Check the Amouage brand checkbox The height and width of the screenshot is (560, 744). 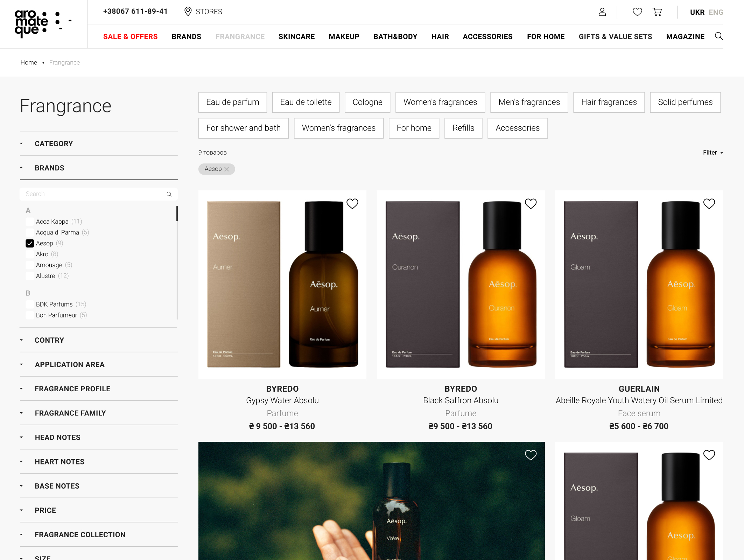[x=30, y=265]
